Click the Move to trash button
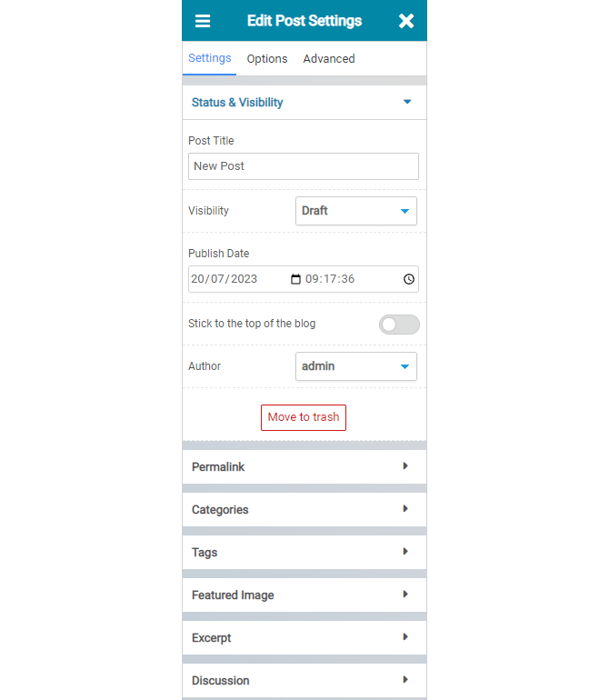 304,417
